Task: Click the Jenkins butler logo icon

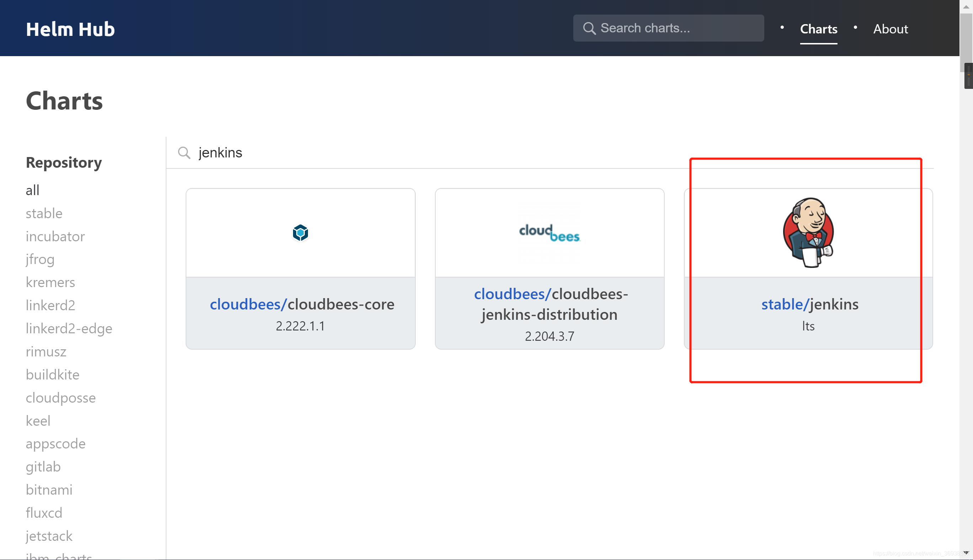Action: click(x=808, y=233)
